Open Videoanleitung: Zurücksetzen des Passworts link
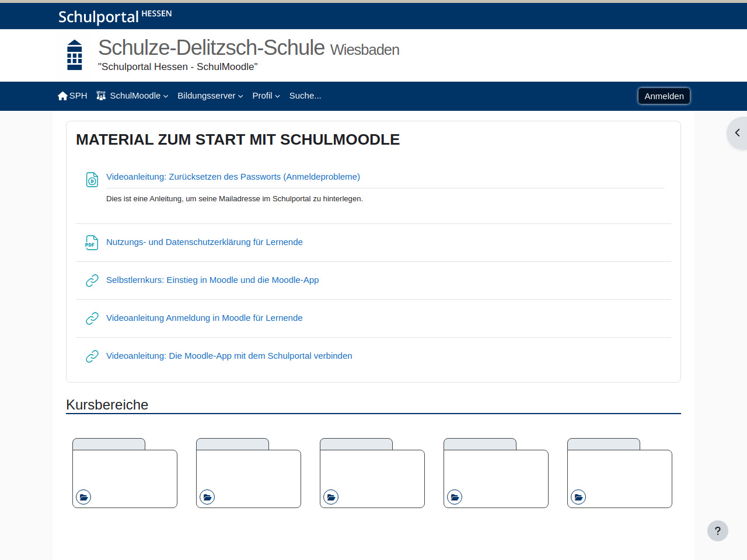 (x=233, y=177)
